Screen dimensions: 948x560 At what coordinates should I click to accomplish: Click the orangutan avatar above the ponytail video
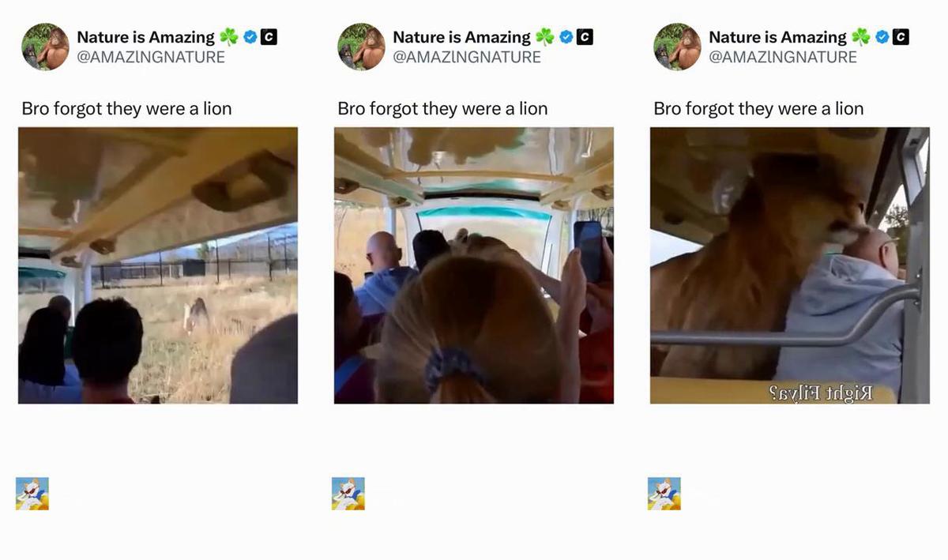coord(361,47)
